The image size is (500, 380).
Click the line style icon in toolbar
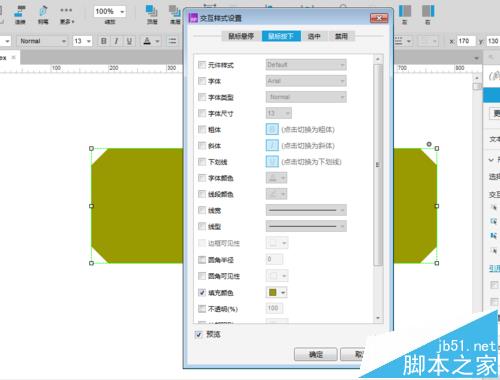point(399,41)
